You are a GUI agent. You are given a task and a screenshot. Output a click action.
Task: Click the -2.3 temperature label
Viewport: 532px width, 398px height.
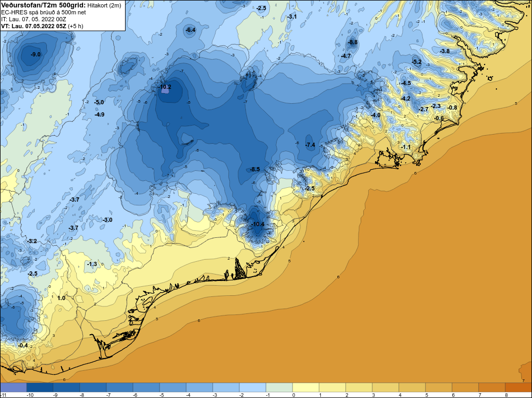pos(436,106)
